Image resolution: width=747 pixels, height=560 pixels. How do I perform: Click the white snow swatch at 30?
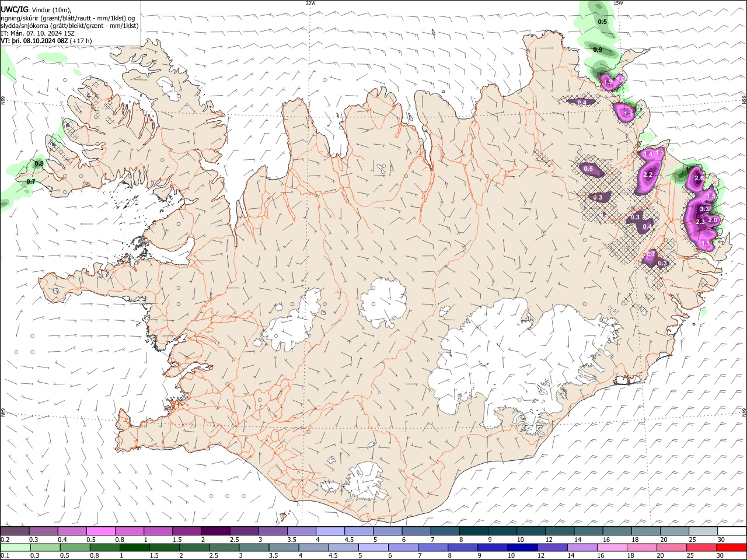coord(732,531)
